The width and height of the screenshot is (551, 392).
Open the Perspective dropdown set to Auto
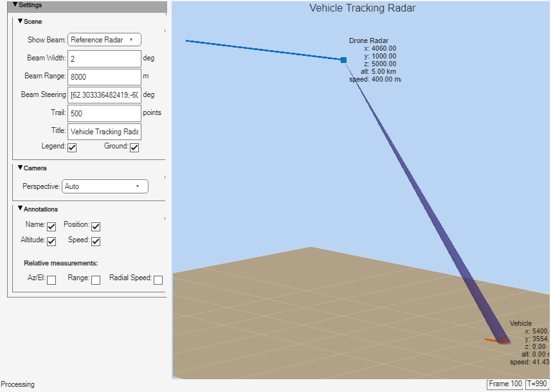click(x=105, y=186)
